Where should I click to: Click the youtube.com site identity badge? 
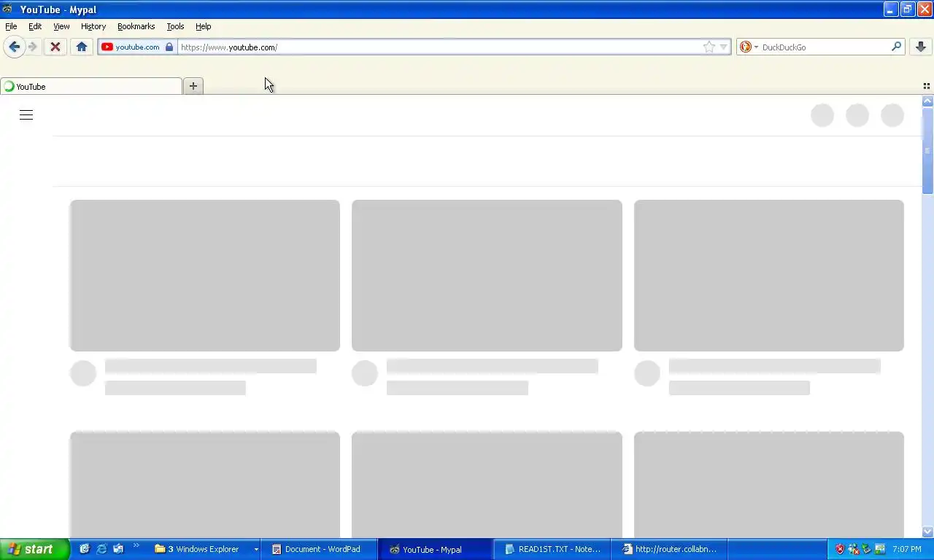tap(137, 47)
